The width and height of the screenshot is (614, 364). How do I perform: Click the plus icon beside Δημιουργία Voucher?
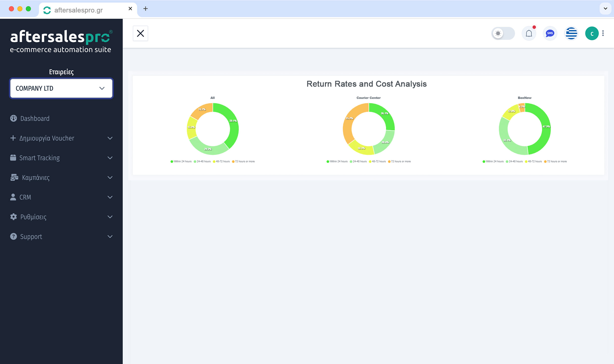pyautogui.click(x=13, y=138)
